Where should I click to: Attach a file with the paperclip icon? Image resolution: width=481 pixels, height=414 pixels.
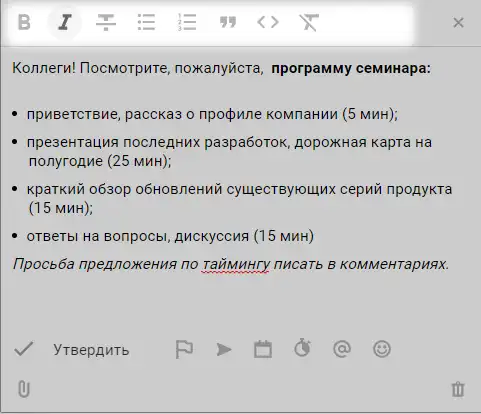[x=24, y=389]
